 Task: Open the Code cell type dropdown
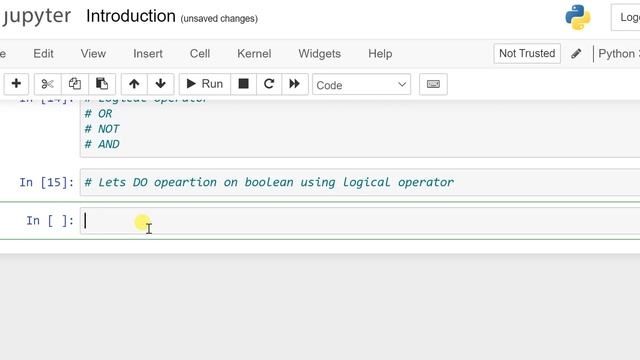pyautogui.click(x=361, y=84)
